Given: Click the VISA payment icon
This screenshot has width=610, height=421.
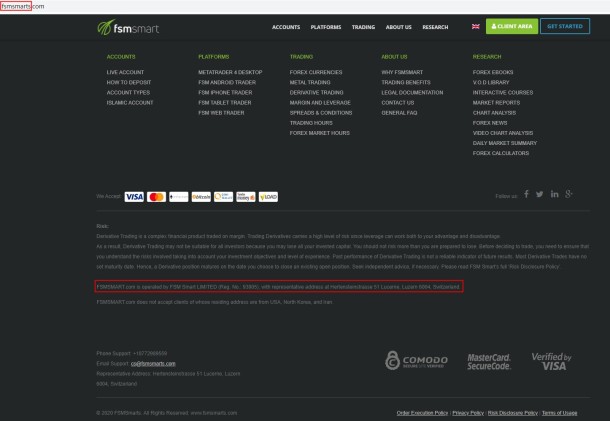Looking at the screenshot, I should (134, 196).
